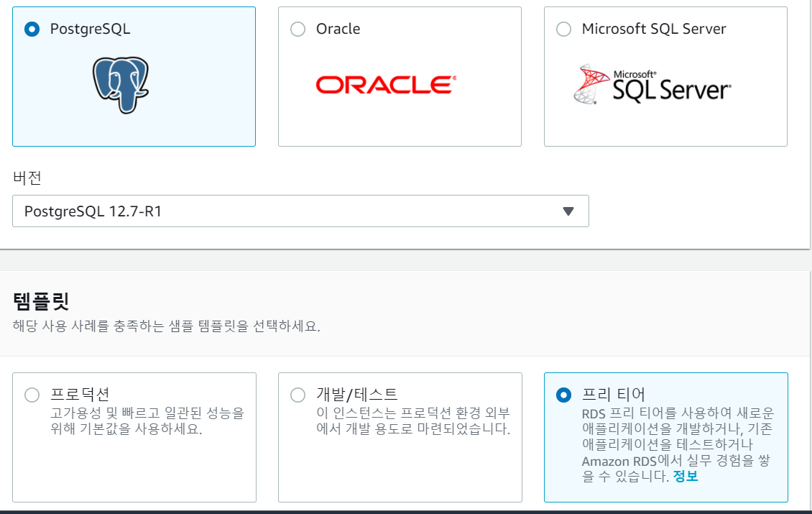The width and height of the screenshot is (812, 514).
Task: Select the 프리 티어 template radio button
Action: (563, 395)
